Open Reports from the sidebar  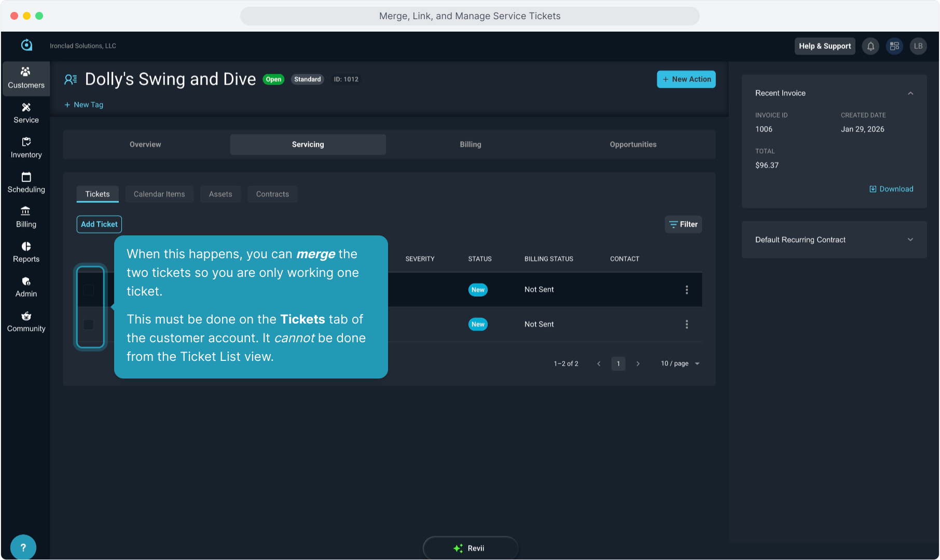[26, 252]
